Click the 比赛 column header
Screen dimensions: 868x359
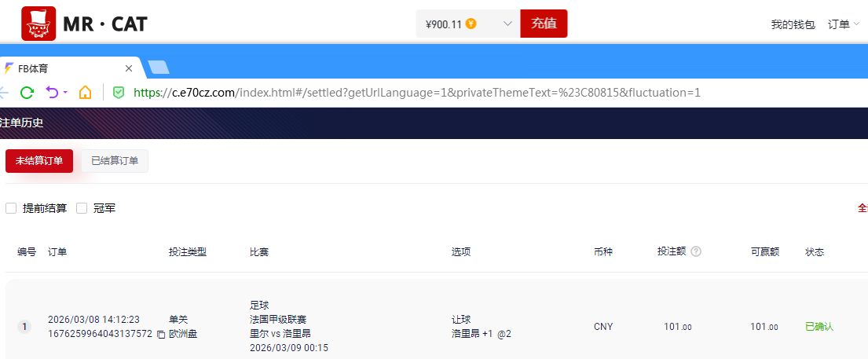pyautogui.click(x=260, y=252)
